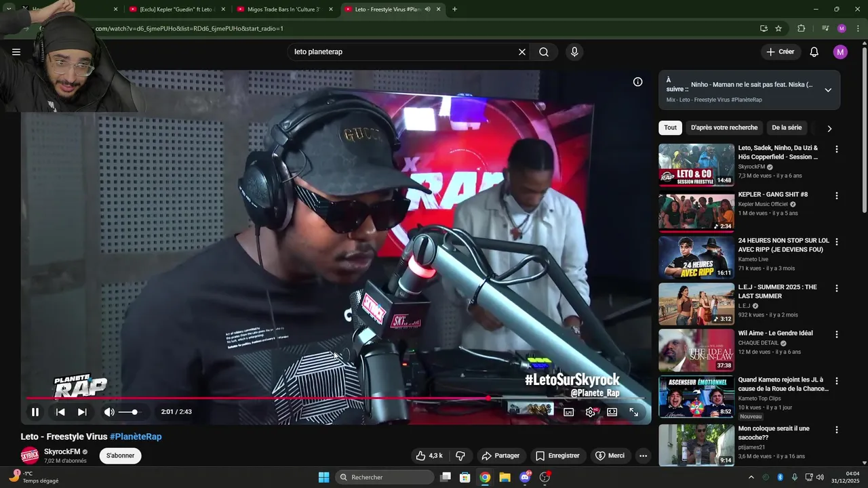Open options for Quand Kameto rejoint les JL
Viewport: 868px width, 488px height.
coord(836,382)
